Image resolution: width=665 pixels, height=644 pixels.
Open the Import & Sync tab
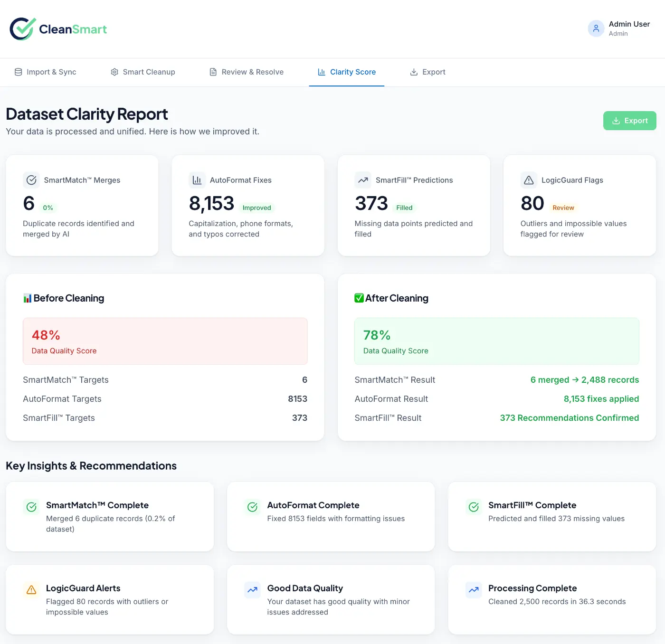pos(45,72)
